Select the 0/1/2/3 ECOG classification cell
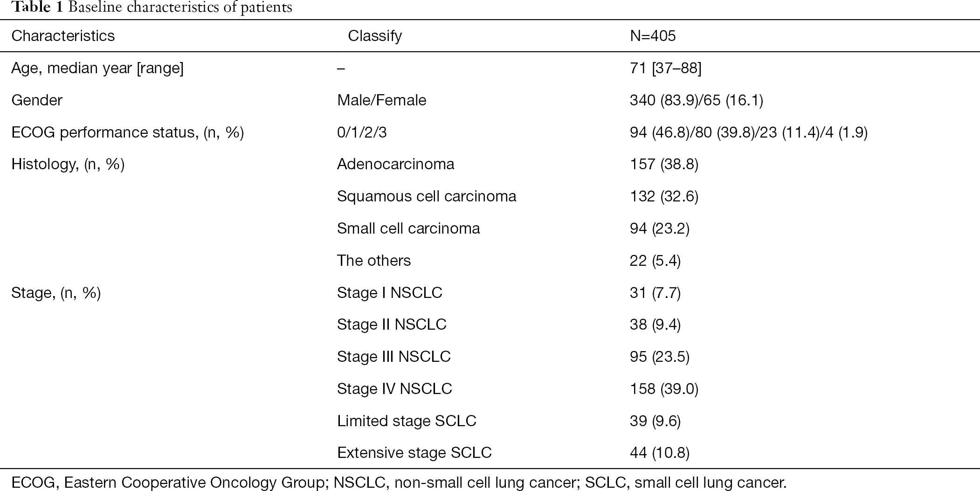The height and width of the screenshot is (491, 980). [x=362, y=132]
